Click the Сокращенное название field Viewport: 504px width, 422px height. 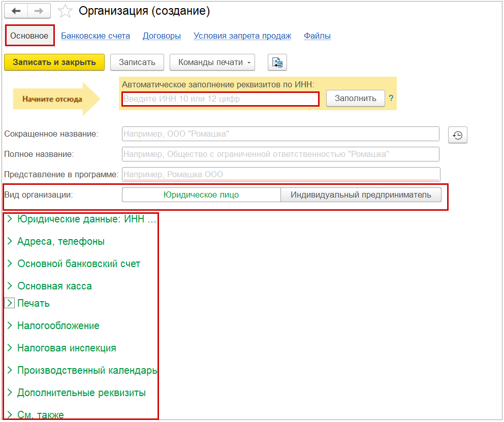pos(280,134)
